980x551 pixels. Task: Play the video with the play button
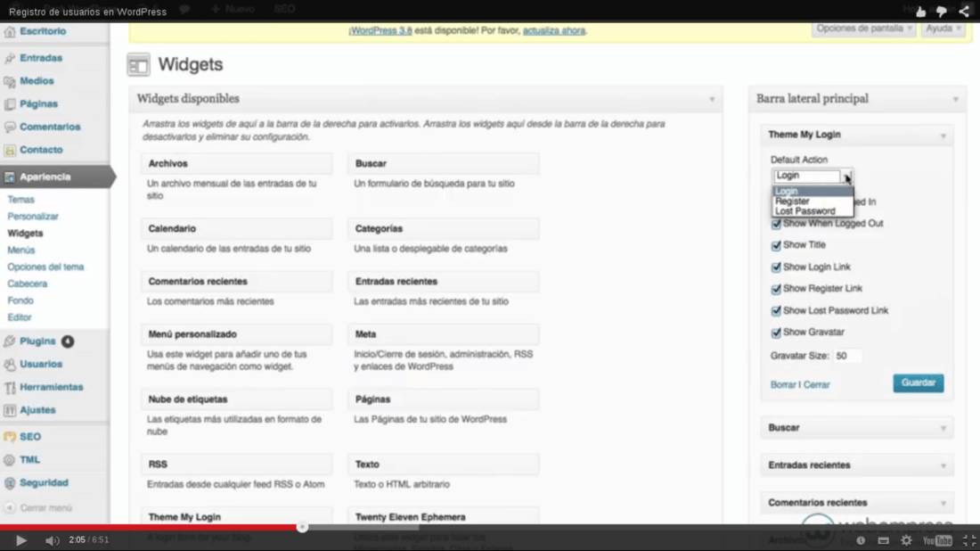click(x=20, y=540)
